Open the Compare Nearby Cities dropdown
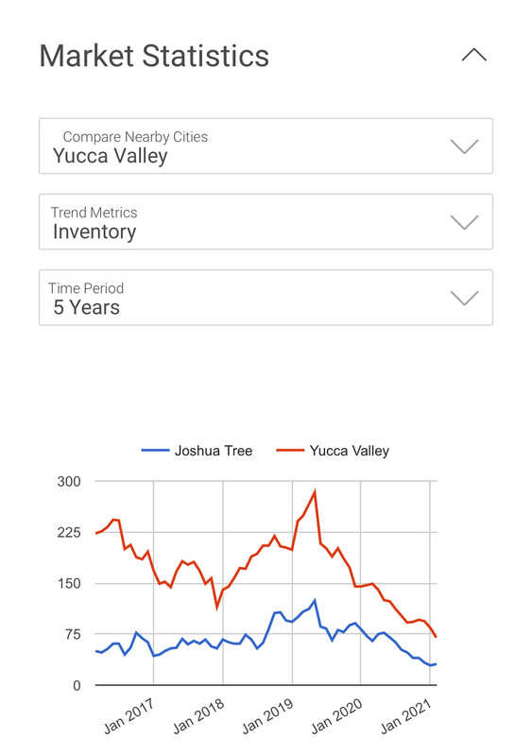This screenshot has width=532, height=756. [266, 146]
